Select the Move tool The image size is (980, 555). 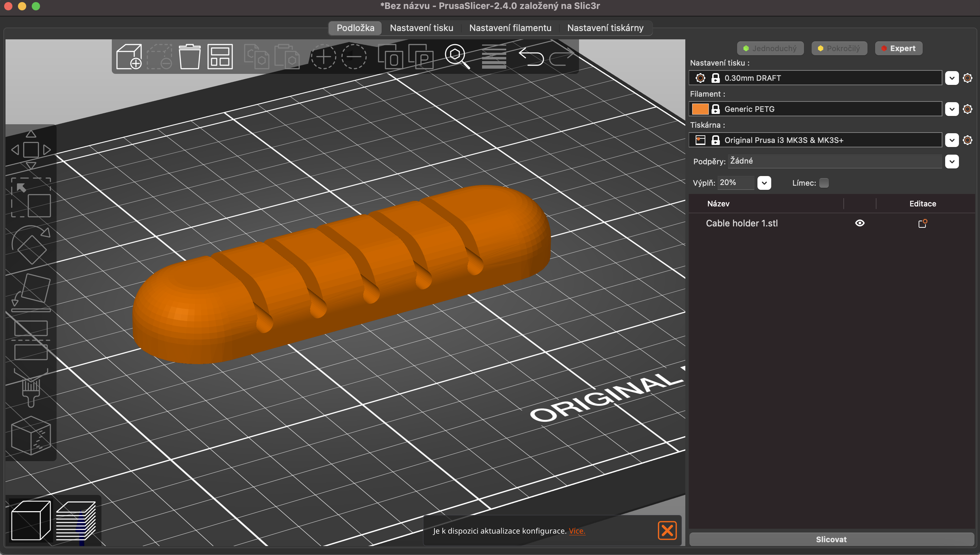(x=31, y=149)
